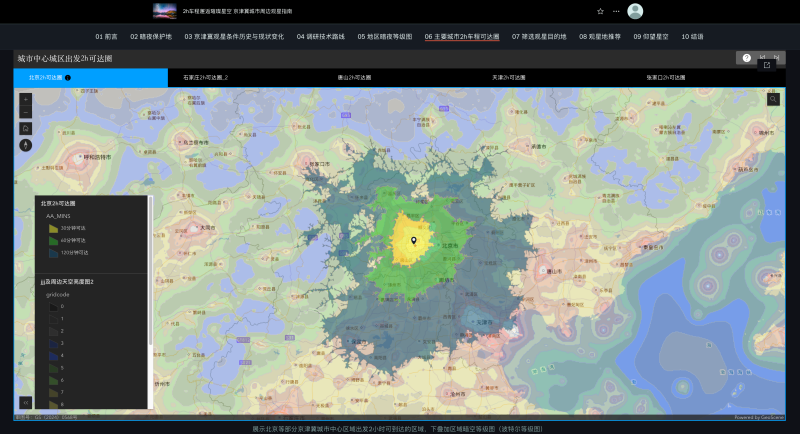Viewport: 800px width, 434px height.
Task: Go to section 07 筛选观星目的地
Action: 539,37
